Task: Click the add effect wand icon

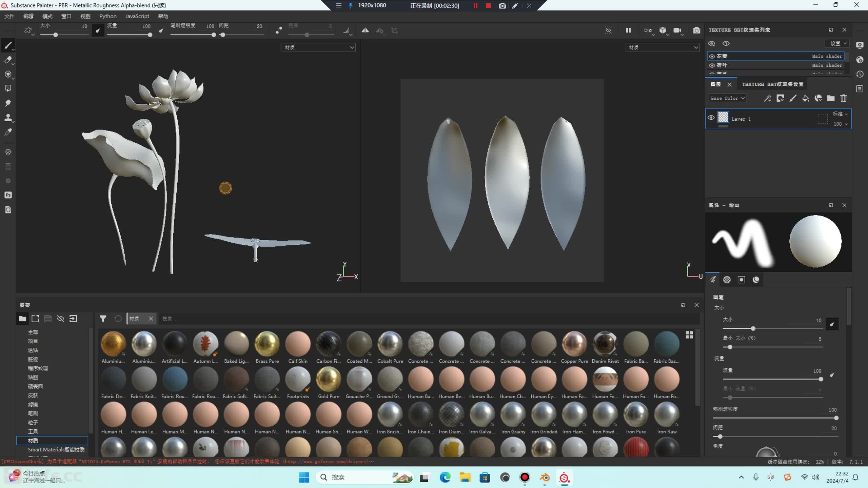Action: point(767,98)
